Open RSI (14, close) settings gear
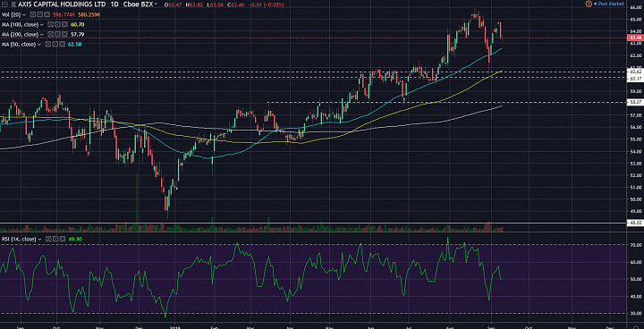 click(x=55, y=239)
